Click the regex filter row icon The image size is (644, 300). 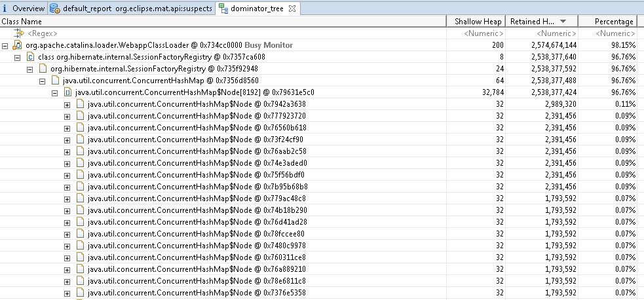click(19, 33)
